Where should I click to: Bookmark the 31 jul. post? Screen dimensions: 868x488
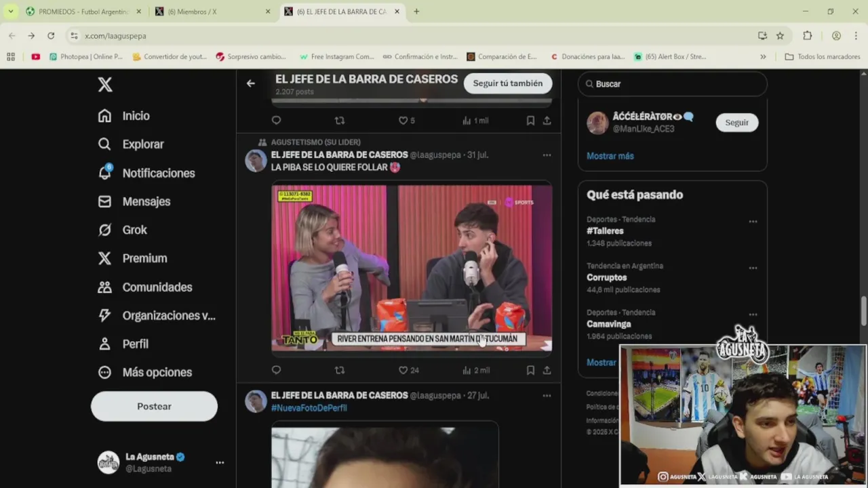pyautogui.click(x=530, y=370)
